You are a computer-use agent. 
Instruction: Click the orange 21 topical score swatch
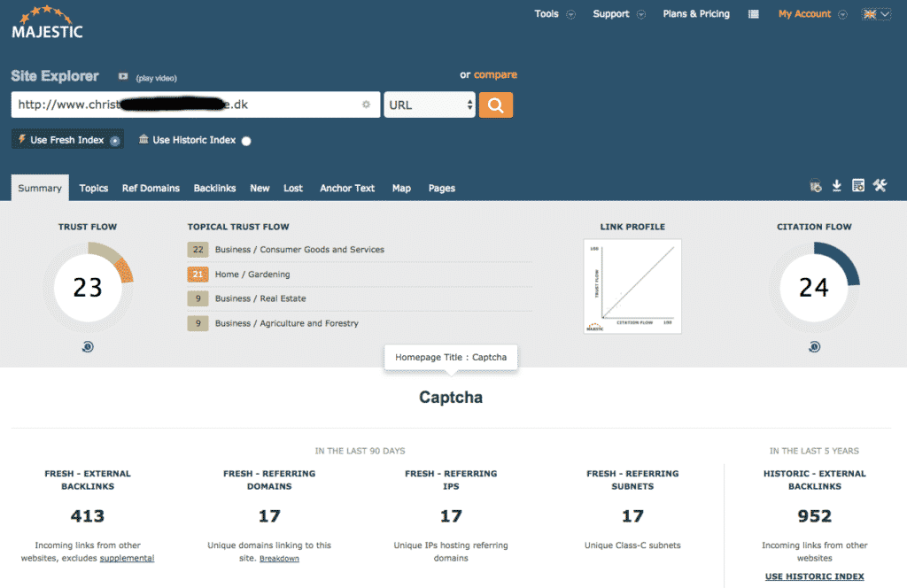[198, 274]
